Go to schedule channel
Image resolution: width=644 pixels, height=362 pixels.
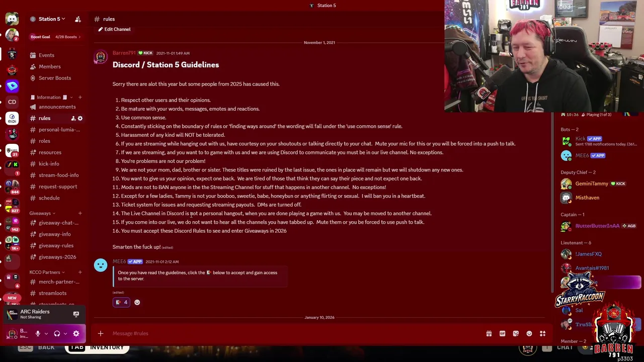(49, 198)
